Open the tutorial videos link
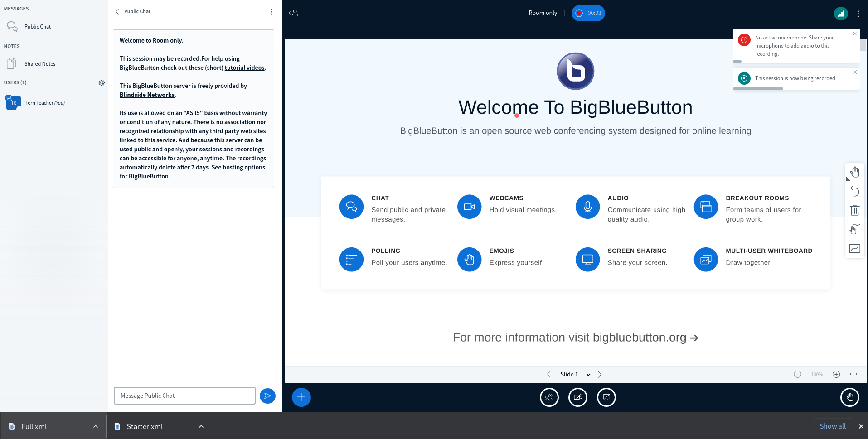The image size is (868, 439). pos(244,68)
